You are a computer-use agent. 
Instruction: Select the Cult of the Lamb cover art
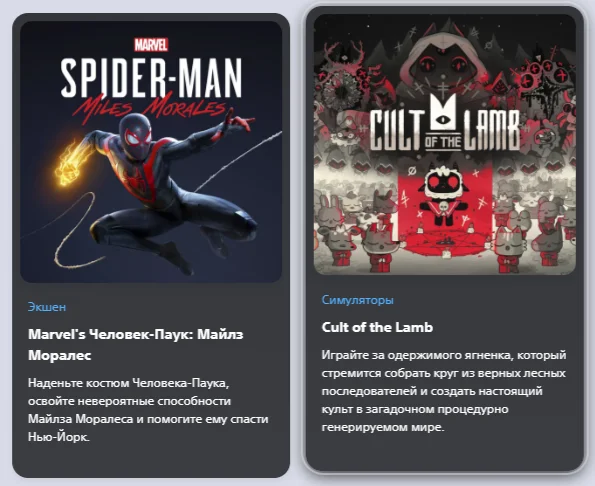tap(445, 144)
